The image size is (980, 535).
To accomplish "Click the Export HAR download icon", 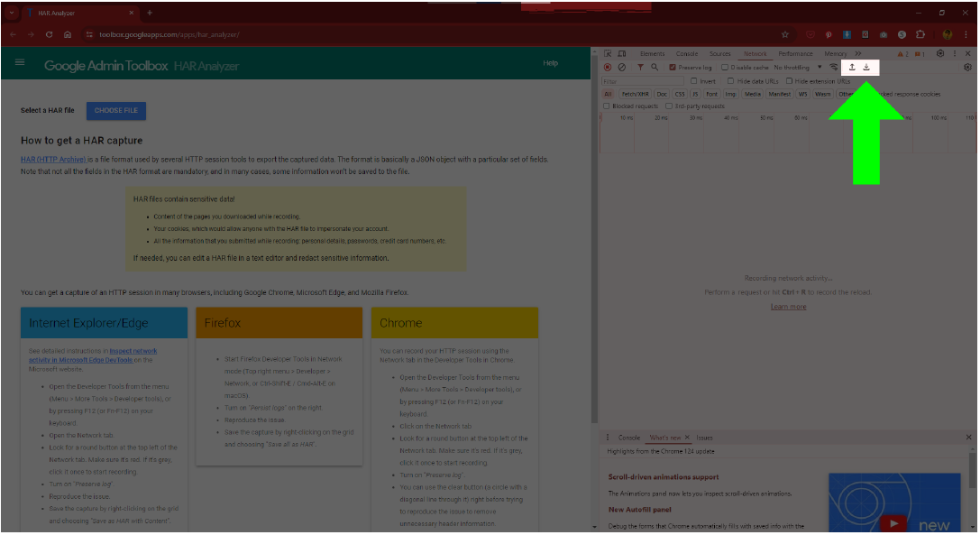I will pyautogui.click(x=866, y=68).
